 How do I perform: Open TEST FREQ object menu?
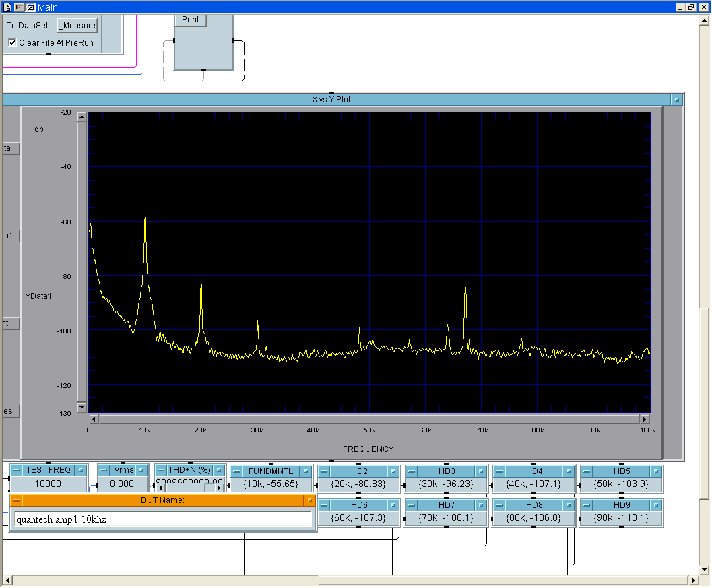[x=81, y=470]
